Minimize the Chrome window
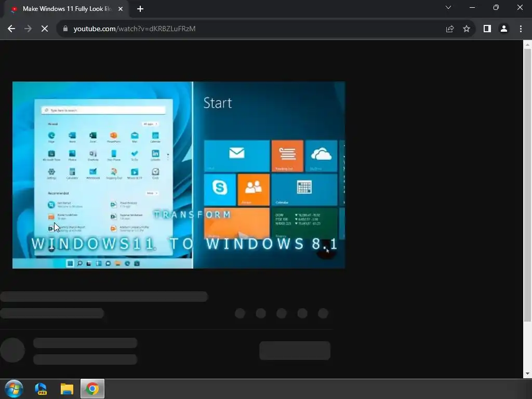The image size is (532, 399). pos(472,7)
